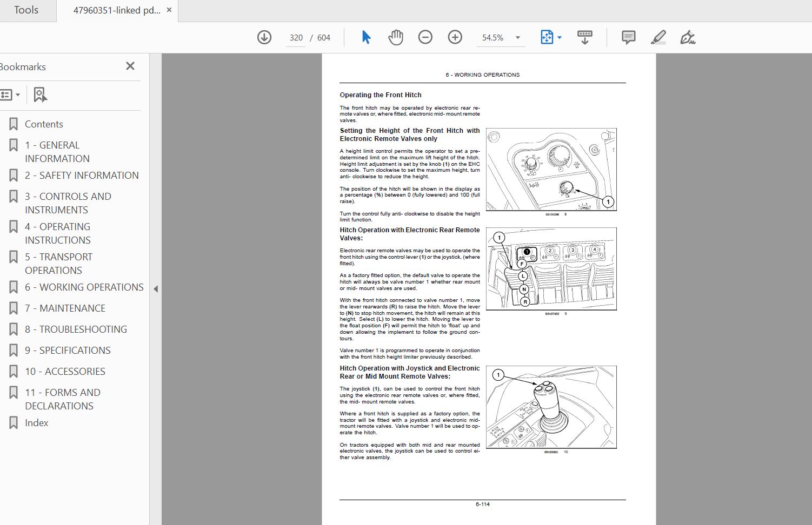Viewport: 812px width, 525px height.
Task: Click the 6 - WORKING OPERATIONS page header
Action: pyautogui.click(x=483, y=75)
